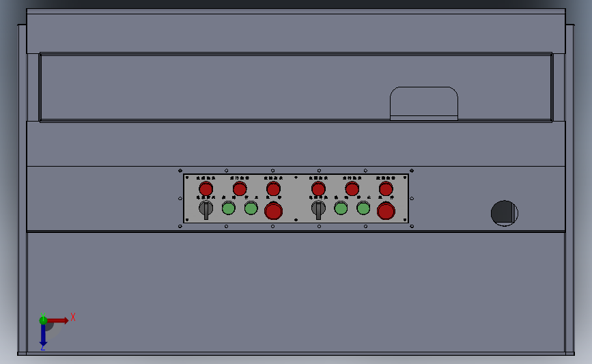
Task: Click the red X axis arrow of the triad
Action: [58, 320]
